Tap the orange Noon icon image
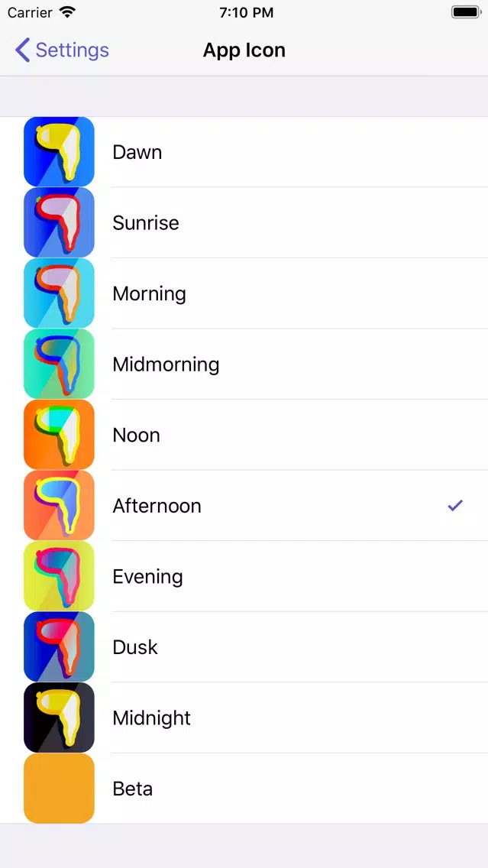Screen dimensions: 488x868 click(60, 435)
